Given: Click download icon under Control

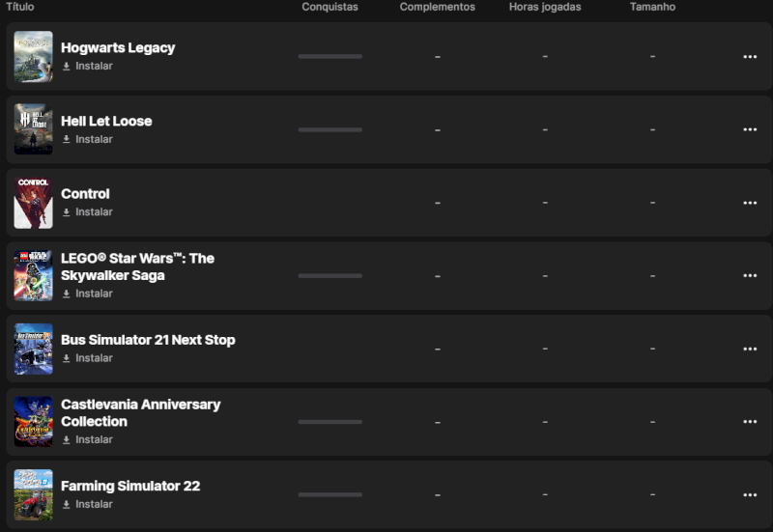Looking at the screenshot, I should [x=67, y=212].
